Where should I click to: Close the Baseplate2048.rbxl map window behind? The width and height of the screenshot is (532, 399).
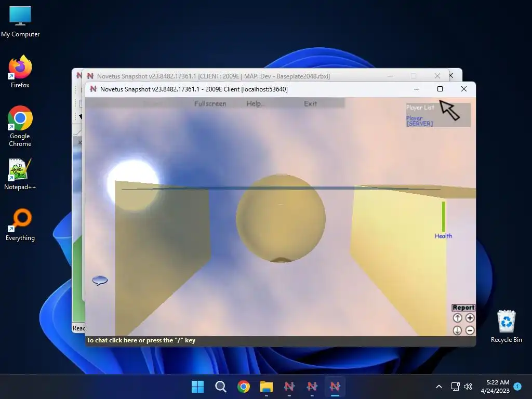437,76
